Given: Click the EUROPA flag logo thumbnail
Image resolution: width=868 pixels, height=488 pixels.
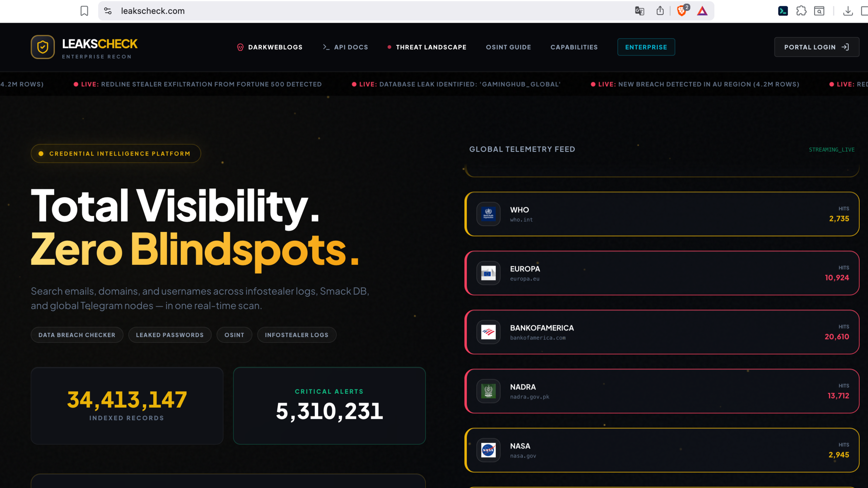Looking at the screenshot, I should click(488, 273).
